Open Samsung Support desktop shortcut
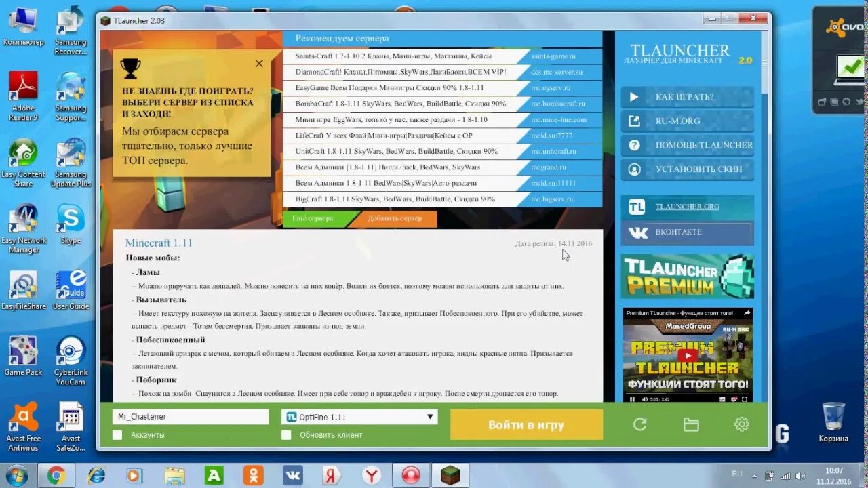The height and width of the screenshot is (488, 868). pyautogui.click(x=71, y=97)
